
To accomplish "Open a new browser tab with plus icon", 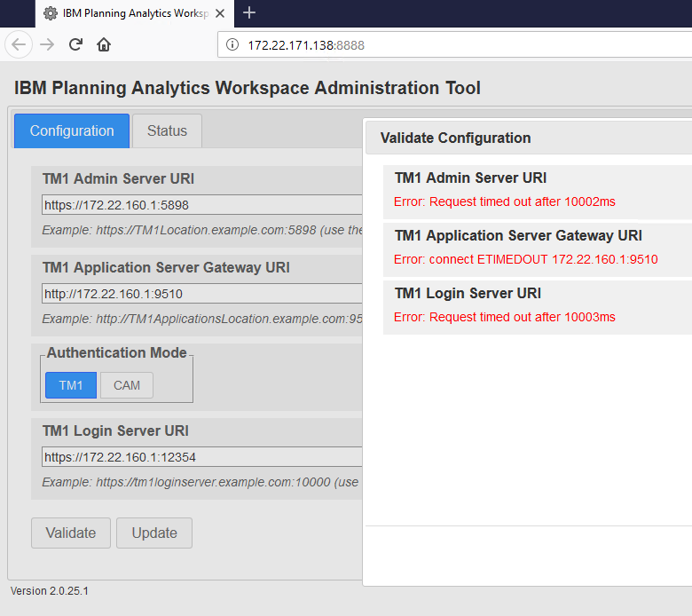I will click(x=249, y=12).
